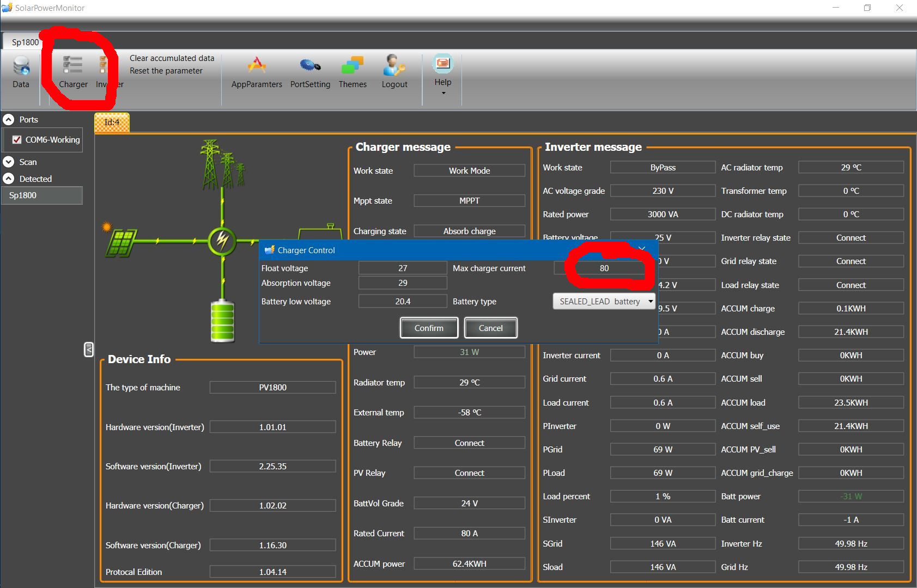Collapse the Detected section

(9, 179)
